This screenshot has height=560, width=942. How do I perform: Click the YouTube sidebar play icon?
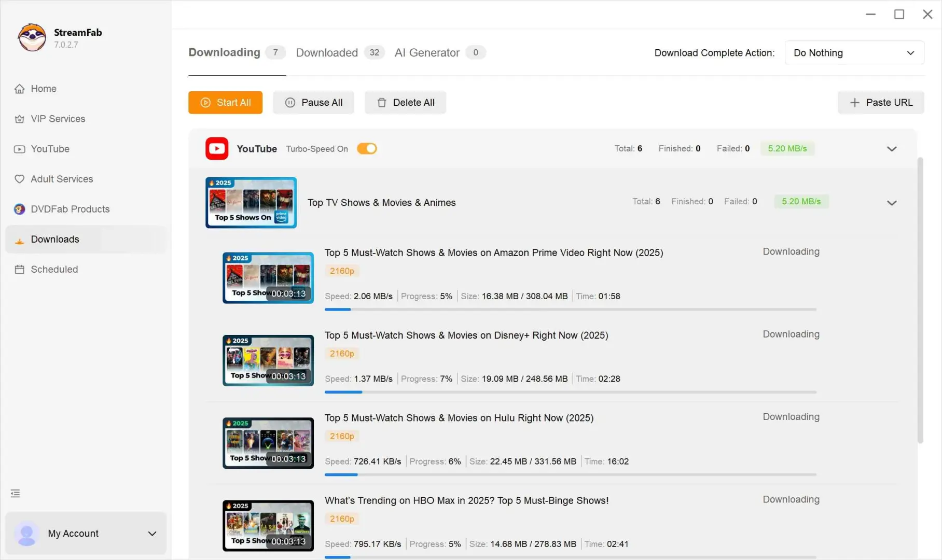coord(20,149)
